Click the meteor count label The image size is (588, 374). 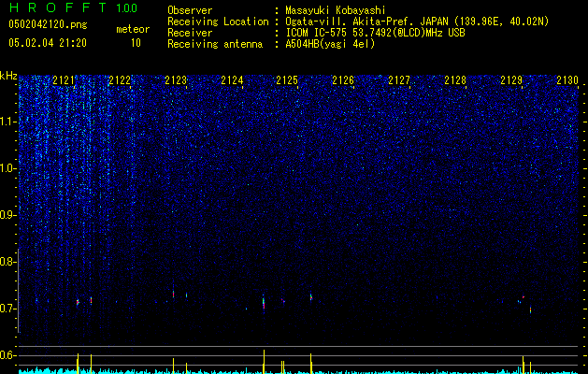tap(133, 29)
